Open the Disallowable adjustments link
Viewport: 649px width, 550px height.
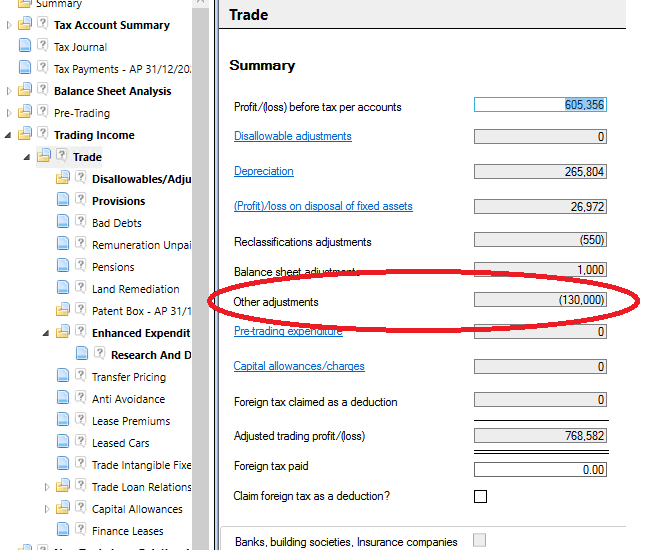293,136
